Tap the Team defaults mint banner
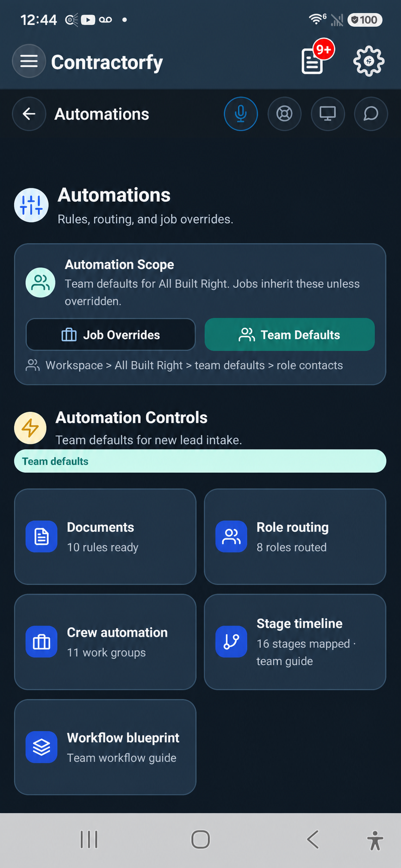401x868 pixels. 200,461
